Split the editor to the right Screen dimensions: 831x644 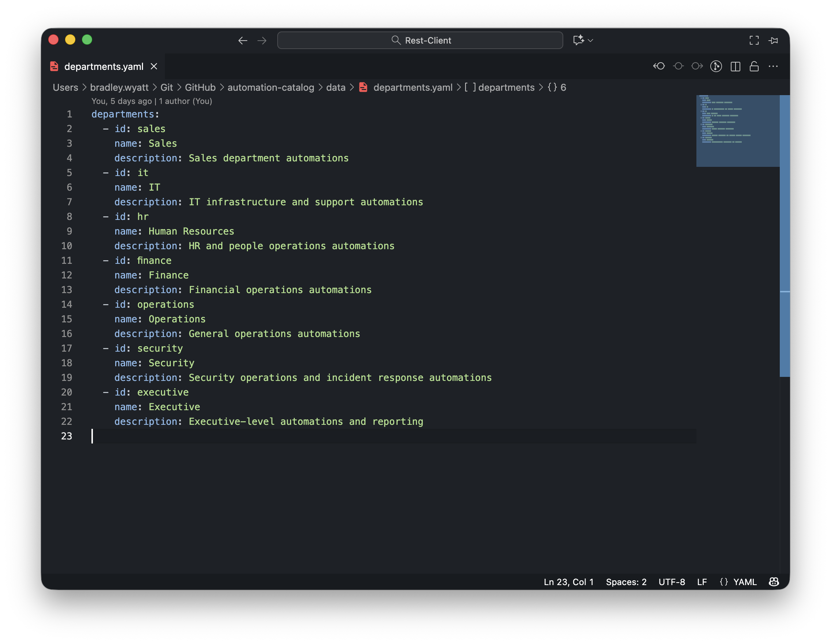[x=735, y=66]
